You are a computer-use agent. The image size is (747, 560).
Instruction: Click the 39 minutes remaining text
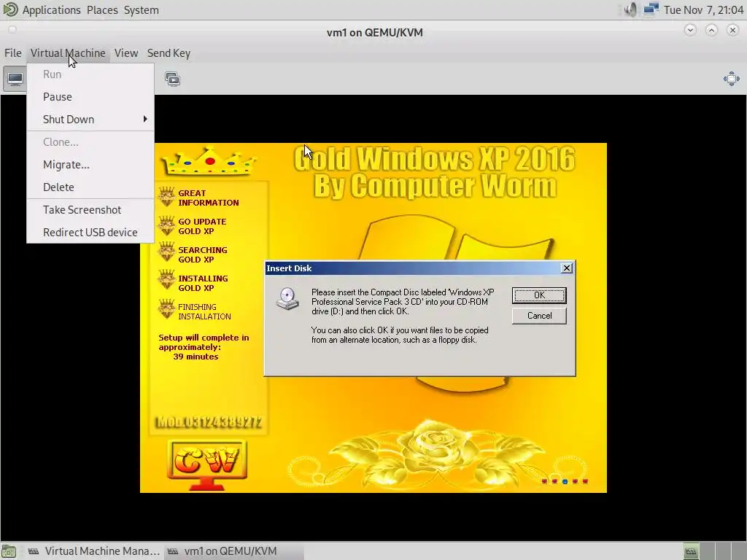196,357
